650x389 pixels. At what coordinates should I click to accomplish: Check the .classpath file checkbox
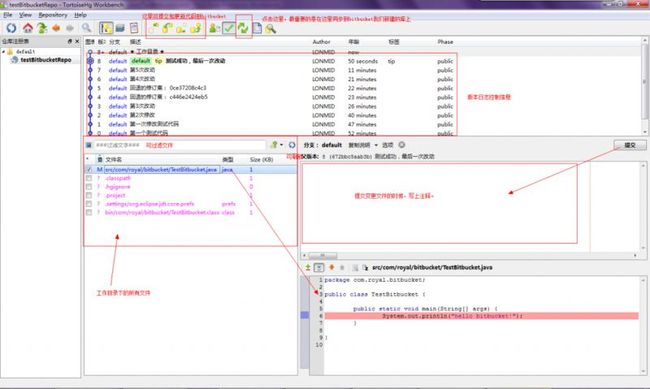pos(89,178)
